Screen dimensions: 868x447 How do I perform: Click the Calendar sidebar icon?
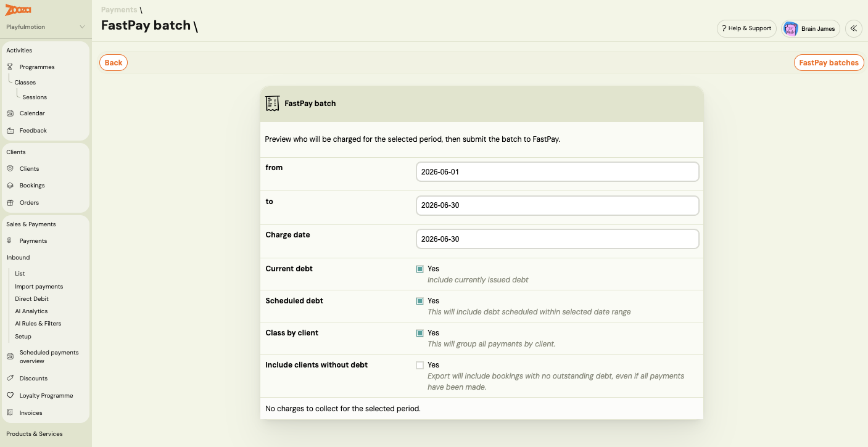click(10, 113)
